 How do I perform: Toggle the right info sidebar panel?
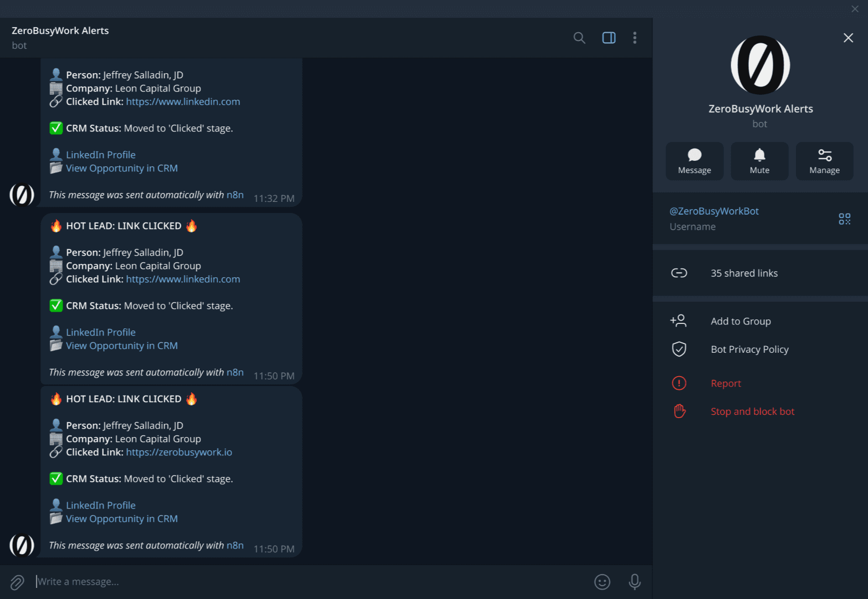tap(609, 38)
